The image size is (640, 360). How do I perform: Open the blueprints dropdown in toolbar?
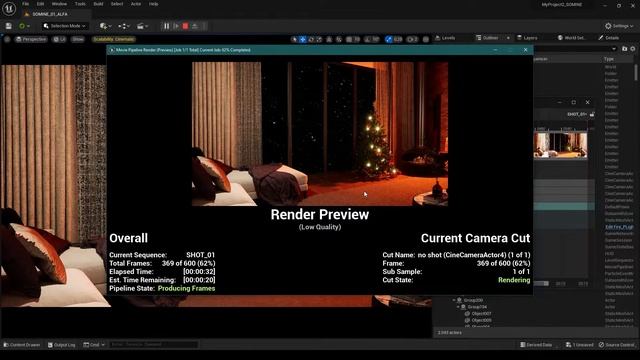[124, 26]
